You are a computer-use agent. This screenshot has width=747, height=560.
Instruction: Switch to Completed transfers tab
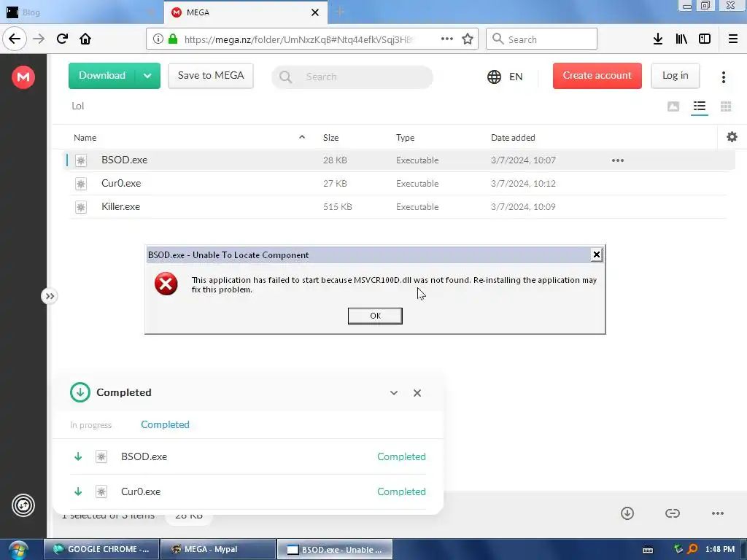coord(165,424)
